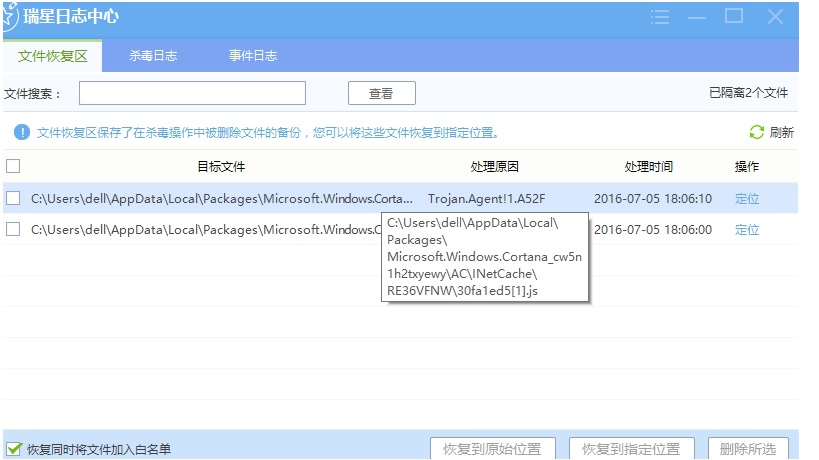Click the 瑞星日志中心 title text
The width and height of the screenshot is (819, 460).
click(71, 17)
